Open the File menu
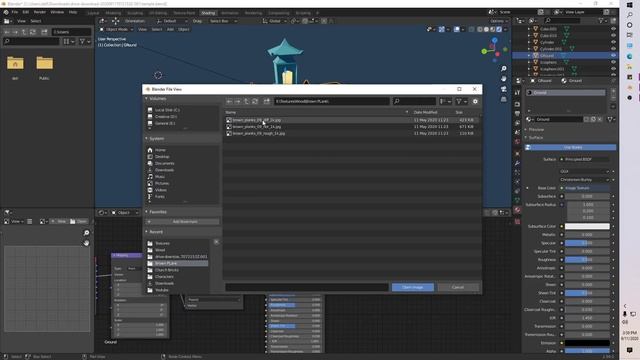640x360 pixels. tap(15, 12)
